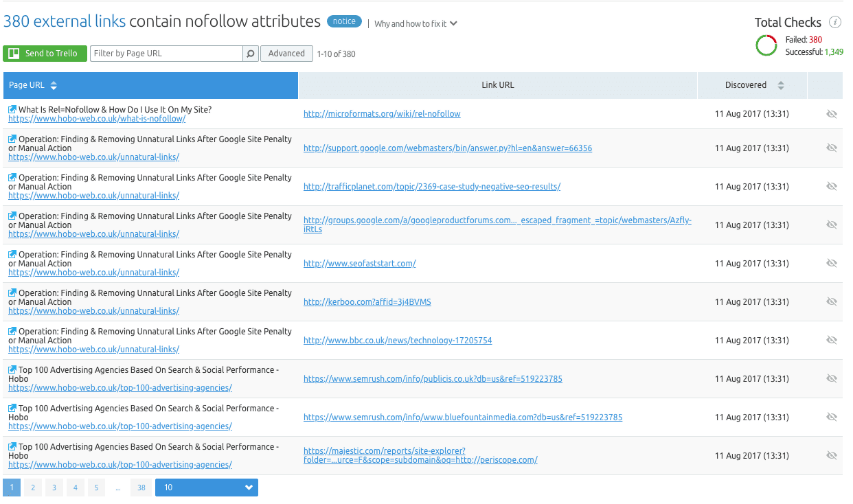
Task: Open external-page icon in trafficplanet.com row
Action: pyautogui.click(x=12, y=177)
